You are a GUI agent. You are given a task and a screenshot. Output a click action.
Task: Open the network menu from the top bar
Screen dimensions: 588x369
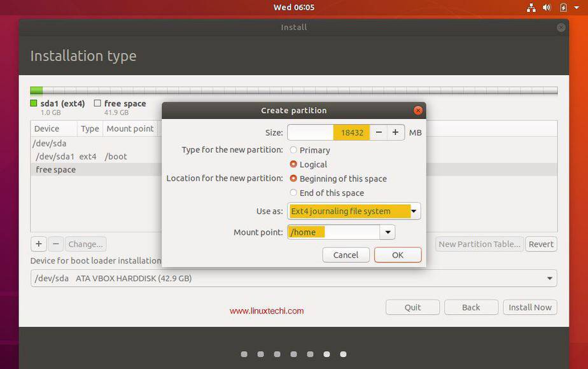tap(531, 8)
